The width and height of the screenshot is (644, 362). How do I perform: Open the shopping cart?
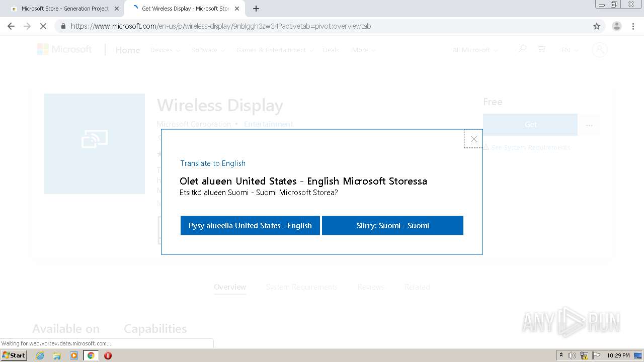point(541,49)
